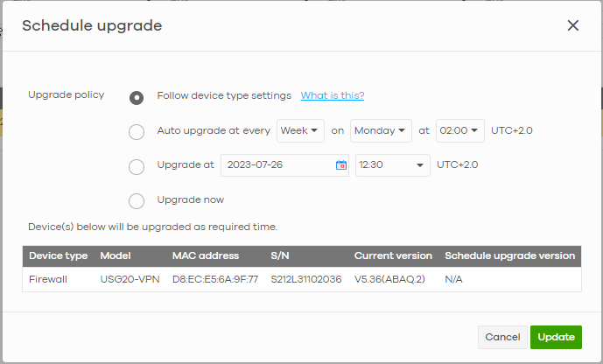Select Auto upgrade at every option
Screen dimensions: 603x364
click(x=137, y=131)
